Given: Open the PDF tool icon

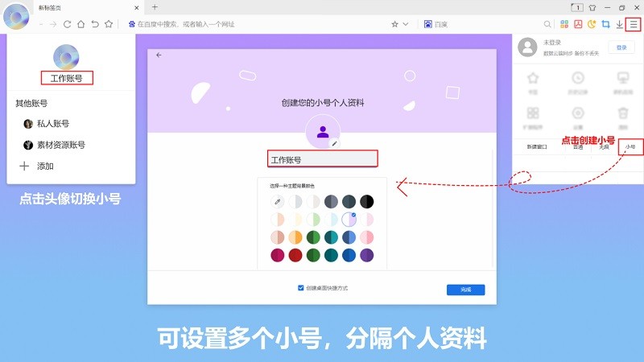Looking at the screenshot, I should (578, 24).
